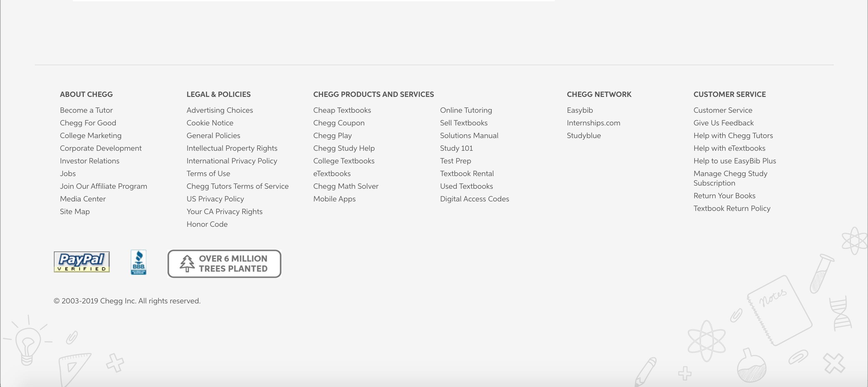
Task: Open the Site Map link
Action: [x=75, y=211]
